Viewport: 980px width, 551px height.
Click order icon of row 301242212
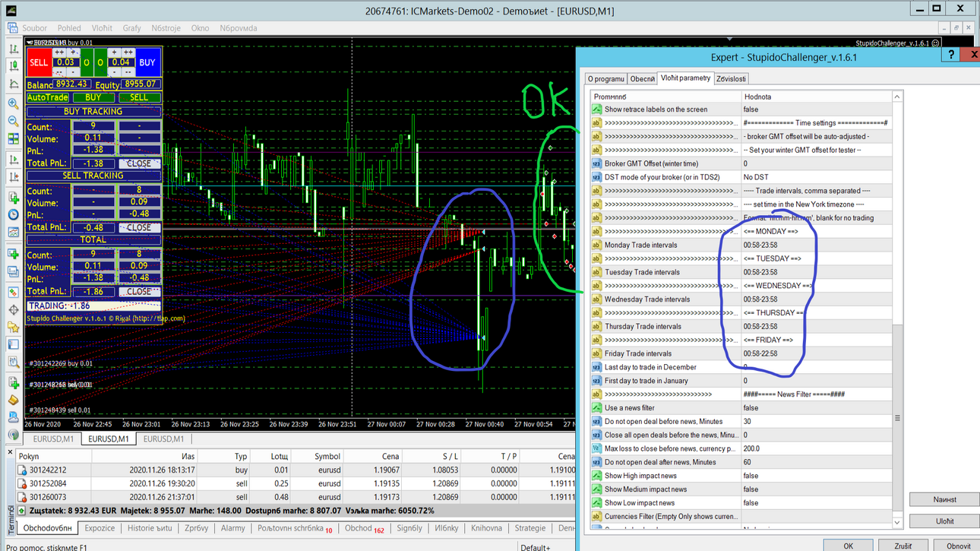pyautogui.click(x=22, y=470)
